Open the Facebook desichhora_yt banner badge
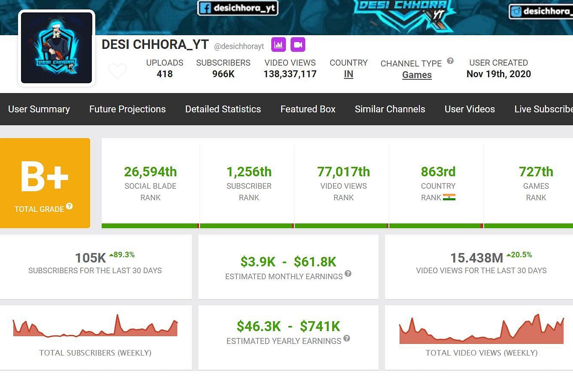Image resolution: width=573 pixels, height=392 pixels. coord(237,8)
